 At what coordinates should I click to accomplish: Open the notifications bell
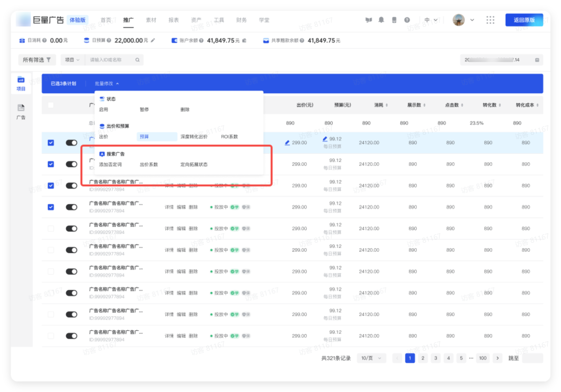[381, 20]
